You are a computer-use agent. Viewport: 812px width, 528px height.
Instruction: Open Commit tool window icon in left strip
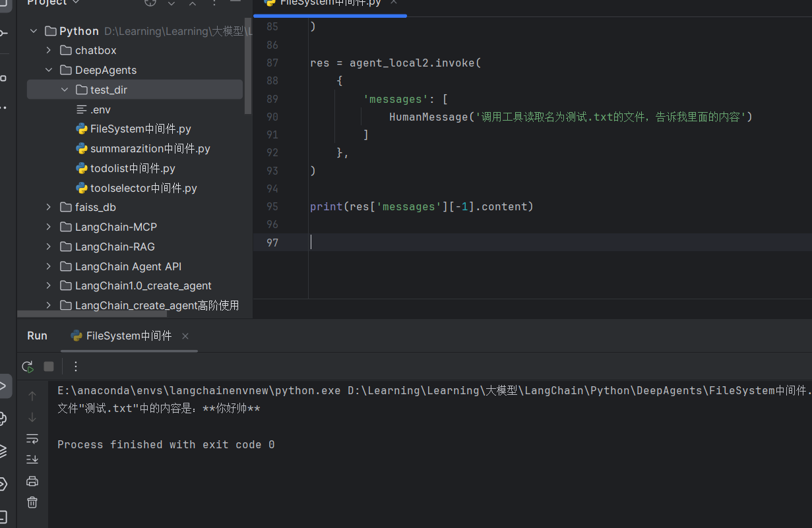(3, 33)
